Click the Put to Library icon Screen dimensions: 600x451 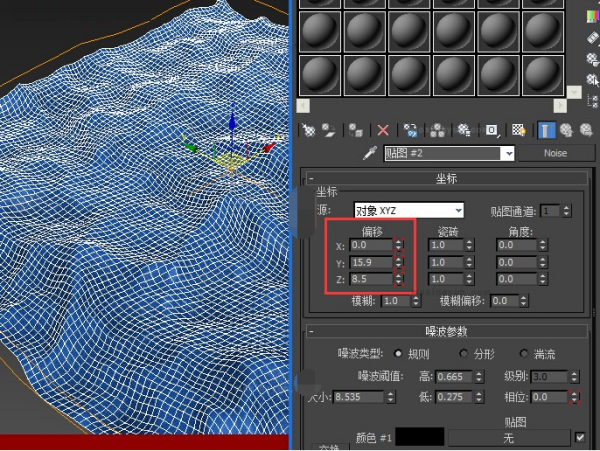[463, 130]
